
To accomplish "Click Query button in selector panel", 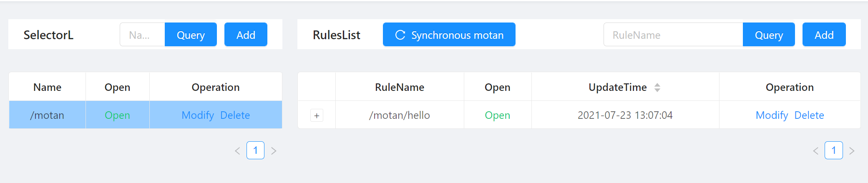I will 191,35.
